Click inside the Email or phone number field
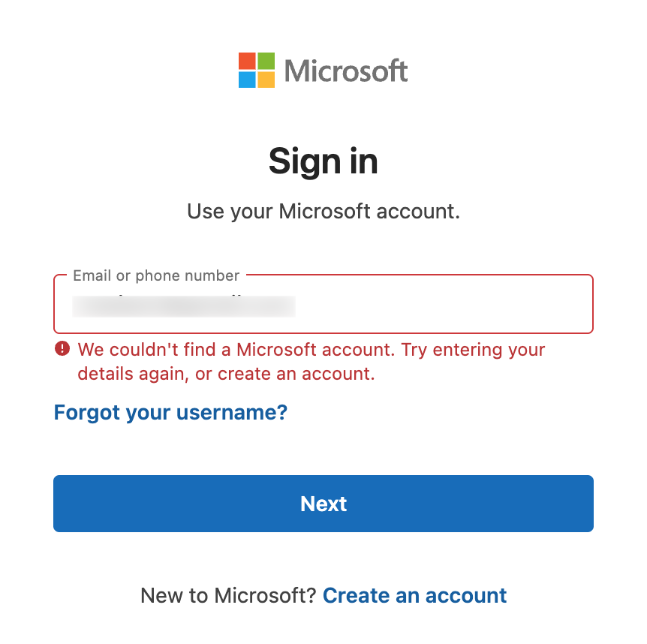647x644 pixels. click(323, 306)
